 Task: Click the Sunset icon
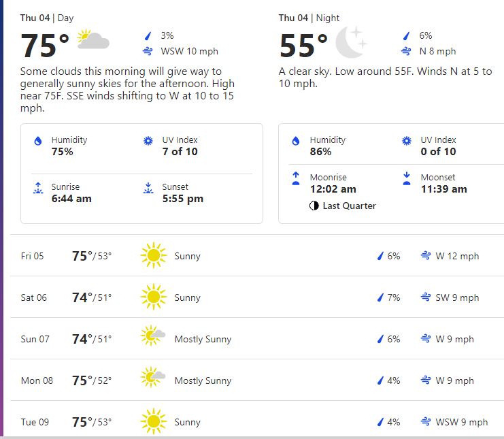[148, 188]
